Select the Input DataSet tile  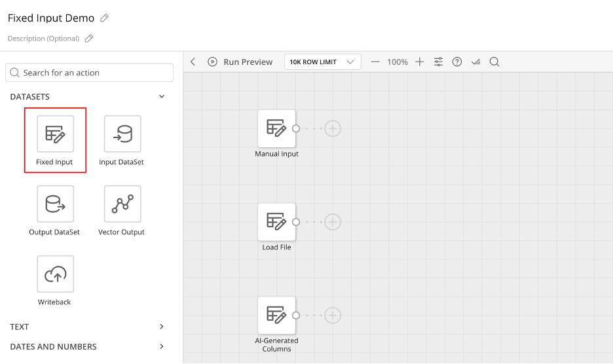tap(122, 134)
